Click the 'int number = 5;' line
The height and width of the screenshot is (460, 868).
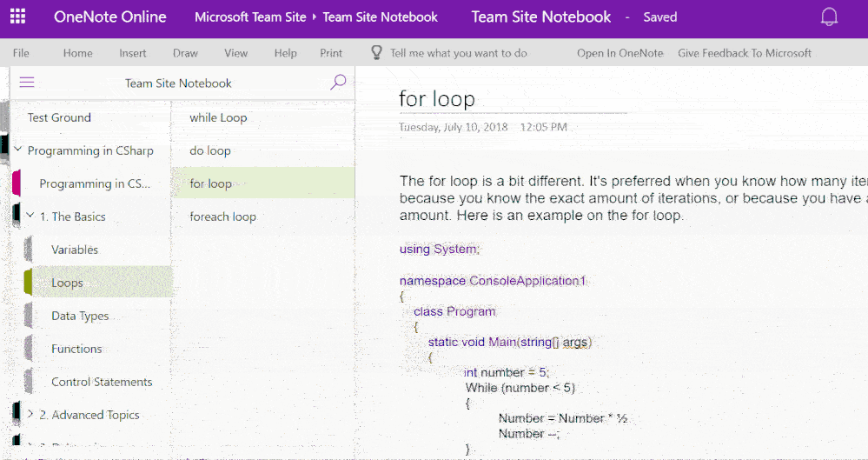507,372
